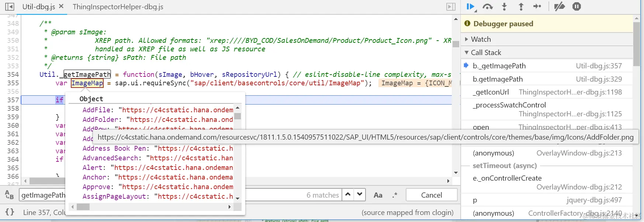Click code editor vertical scrollbar down arrow

[456, 173]
